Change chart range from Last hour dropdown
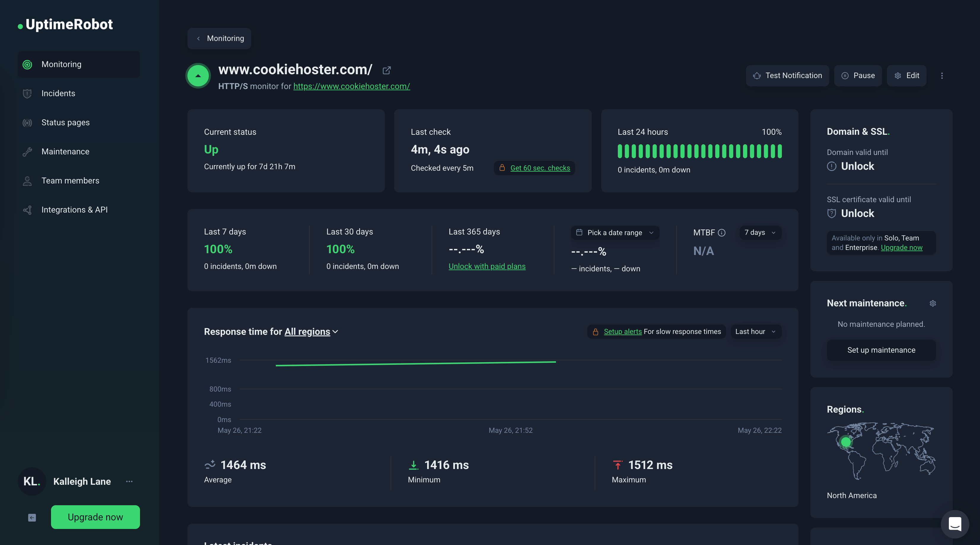This screenshot has width=980, height=545. tap(756, 332)
